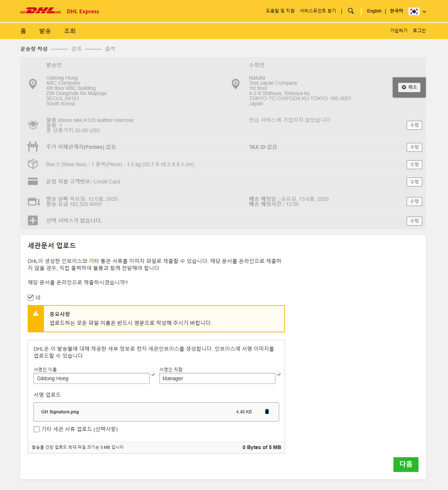Click the DHL logo

41,11
